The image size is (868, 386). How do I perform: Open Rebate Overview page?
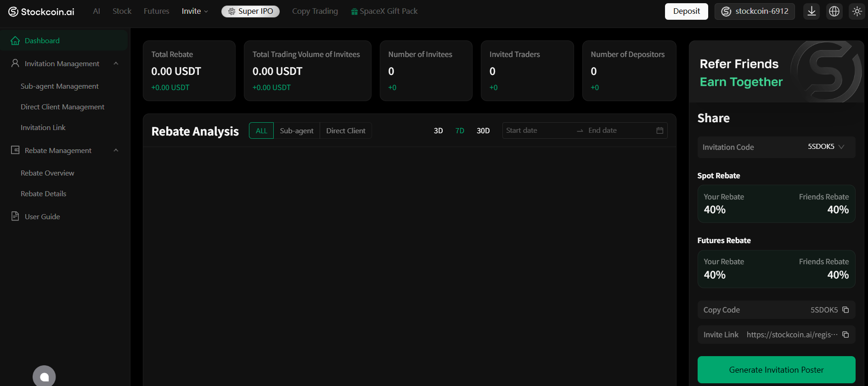(x=47, y=173)
